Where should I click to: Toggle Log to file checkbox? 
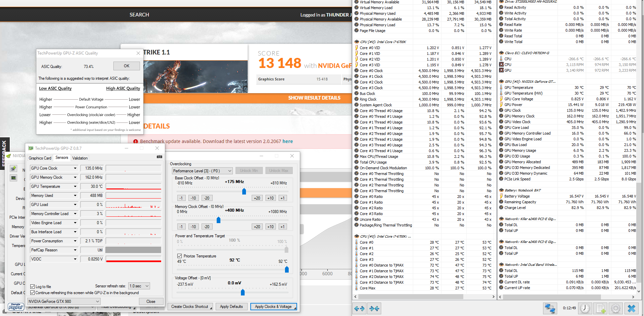(33, 287)
